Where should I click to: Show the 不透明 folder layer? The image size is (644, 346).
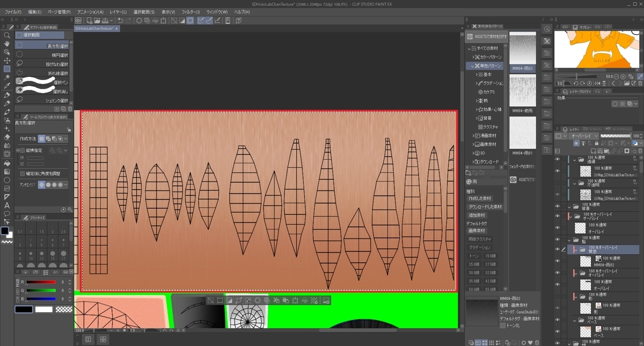point(558,183)
